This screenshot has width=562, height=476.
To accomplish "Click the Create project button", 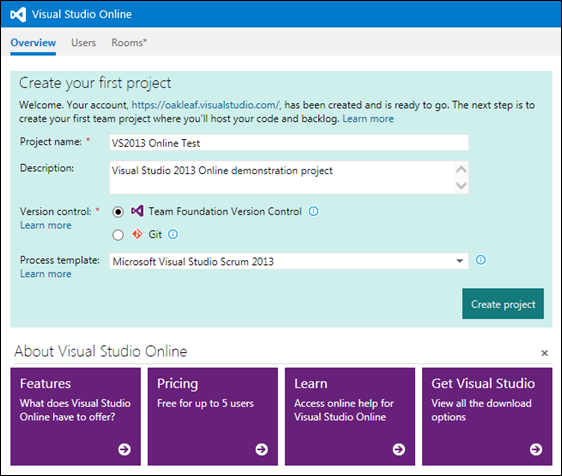I will point(503,304).
